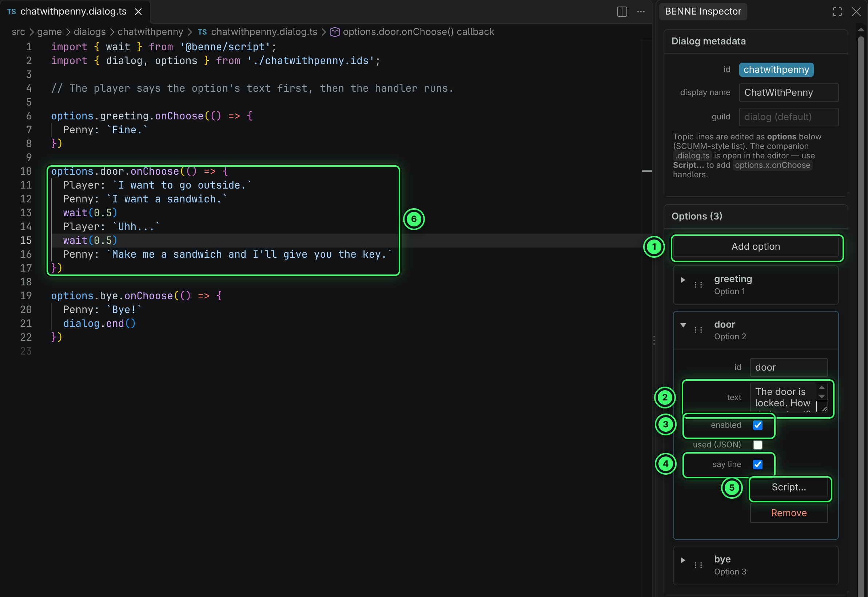Click line number 15 in the gutter
Image resolution: width=868 pixels, height=597 pixels.
(26, 241)
